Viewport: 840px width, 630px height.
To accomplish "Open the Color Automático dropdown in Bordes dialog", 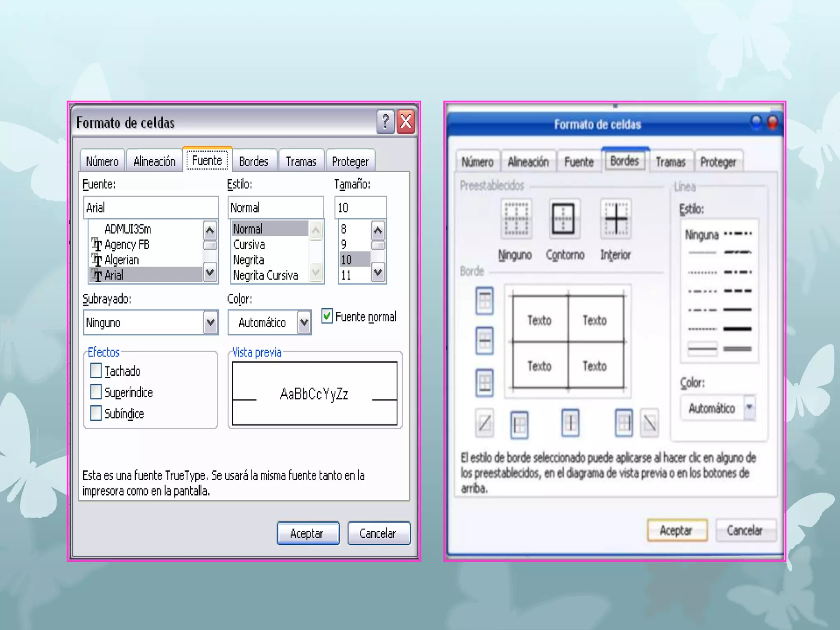I will [749, 407].
